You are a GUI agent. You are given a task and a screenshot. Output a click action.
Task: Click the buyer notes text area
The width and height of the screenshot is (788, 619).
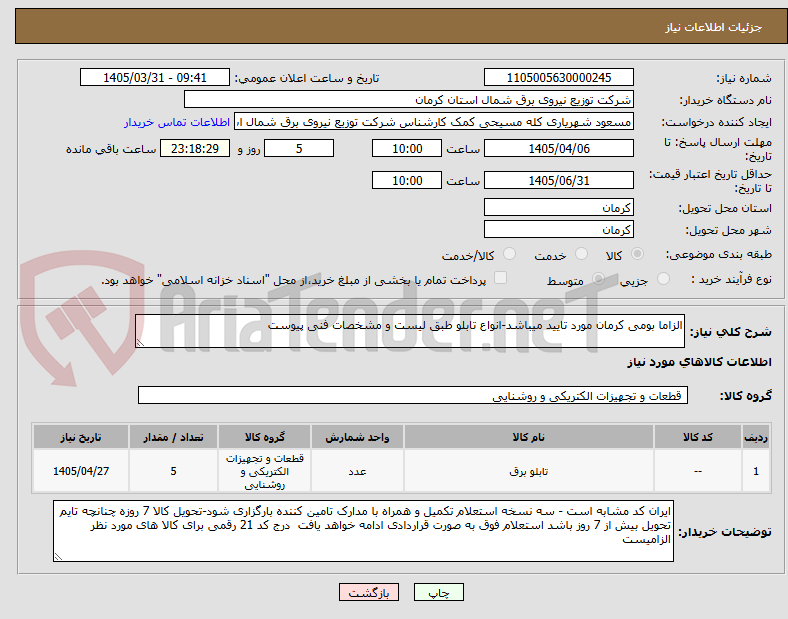[363, 531]
